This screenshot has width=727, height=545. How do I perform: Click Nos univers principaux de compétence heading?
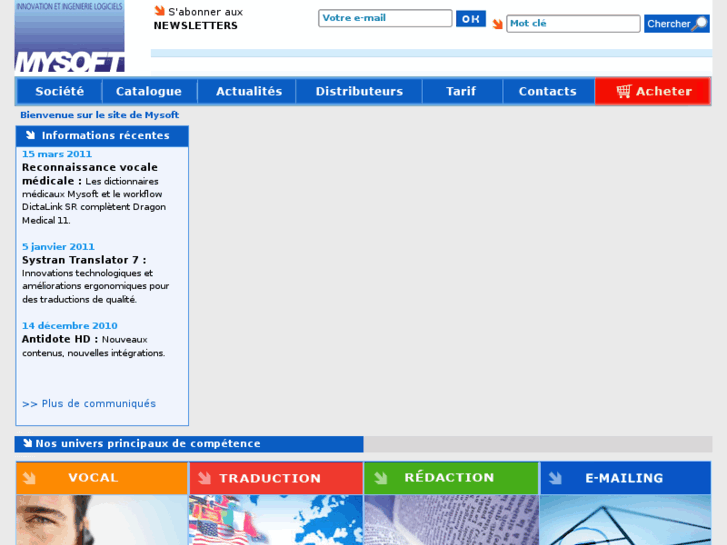pyautogui.click(x=148, y=443)
